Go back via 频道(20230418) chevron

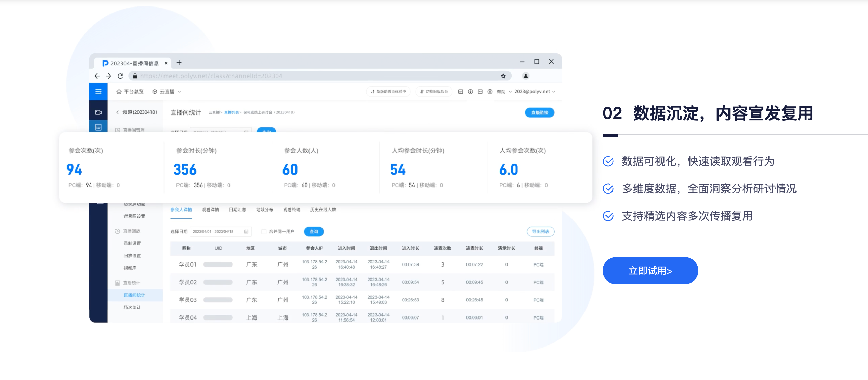pyautogui.click(x=117, y=112)
